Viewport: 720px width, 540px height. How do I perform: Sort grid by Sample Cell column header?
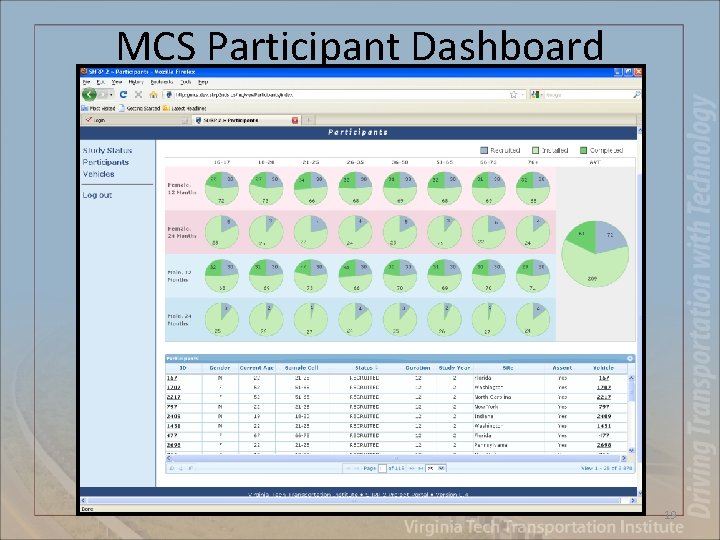302,368
